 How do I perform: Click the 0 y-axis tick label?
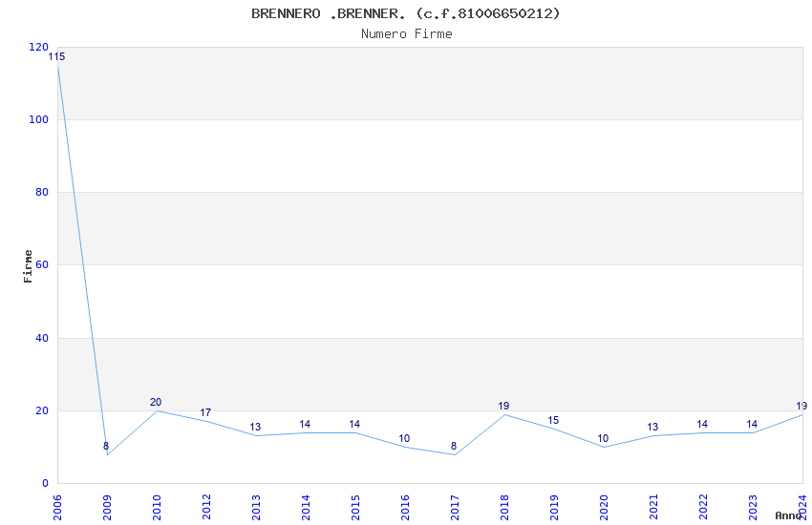45,483
